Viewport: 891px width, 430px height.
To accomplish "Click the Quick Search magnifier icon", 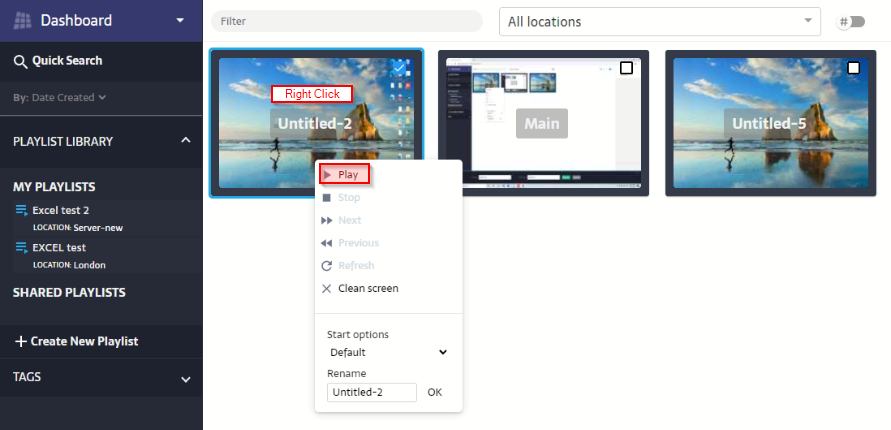I will click(x=20, y=61).
